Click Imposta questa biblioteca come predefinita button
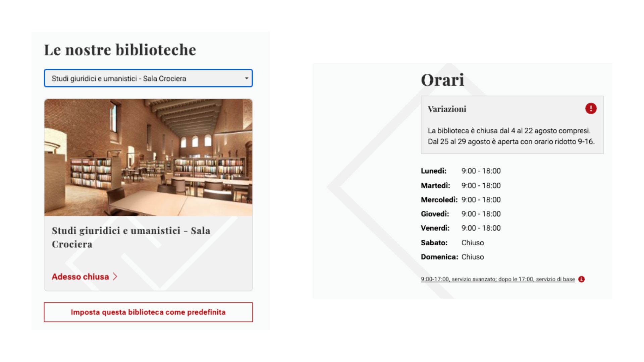644x362 pixels. 148,312
